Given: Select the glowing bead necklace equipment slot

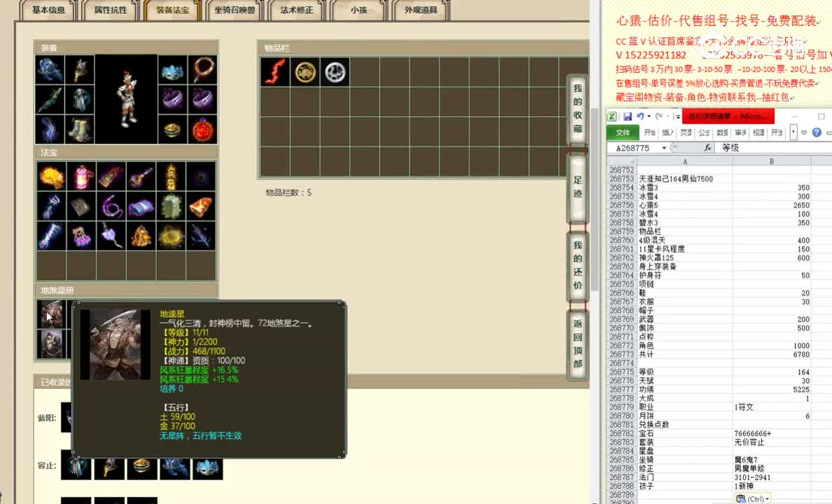Looking at the screenshot, I should (202, 70).
